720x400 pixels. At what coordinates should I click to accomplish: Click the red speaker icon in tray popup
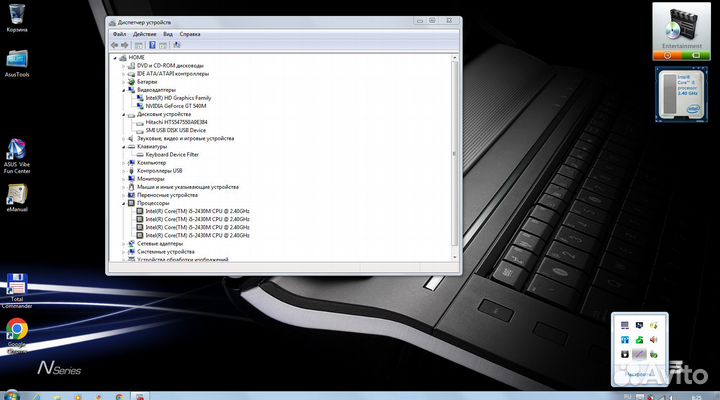pyautogui.click(x=653, y=340)
